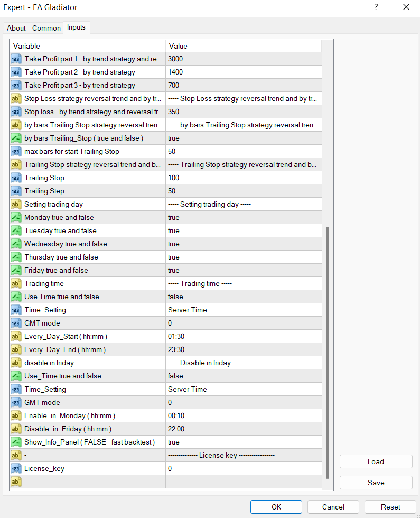Switch to the Common tab
This screenshot has height=518, width=420.
(46, 28)
